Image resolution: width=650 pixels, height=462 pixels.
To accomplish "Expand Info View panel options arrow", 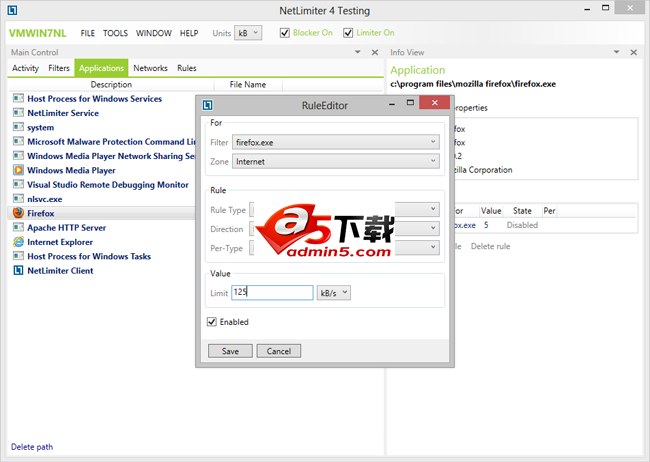I will point(616,52).
